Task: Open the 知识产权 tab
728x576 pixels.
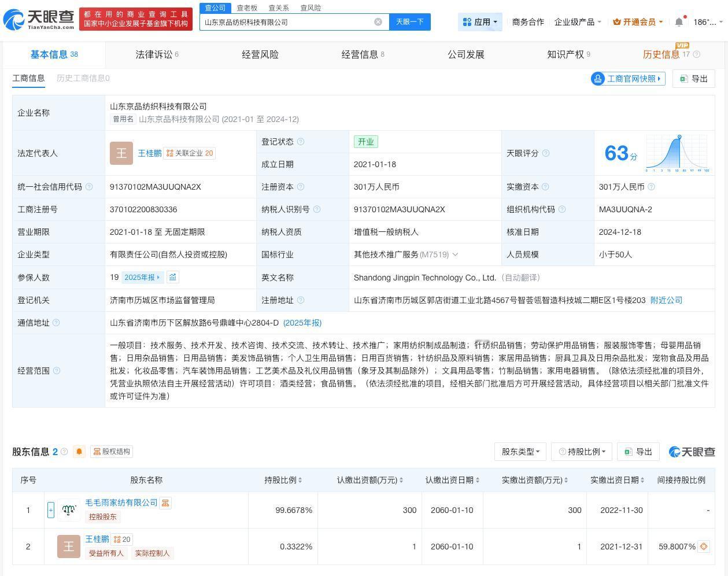Action: (x=568, y=54)
